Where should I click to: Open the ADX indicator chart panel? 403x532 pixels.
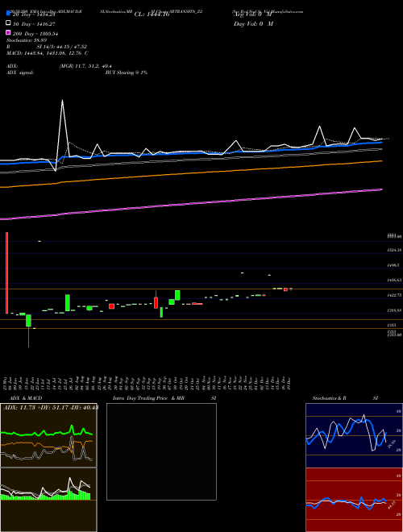pos(48,435)
